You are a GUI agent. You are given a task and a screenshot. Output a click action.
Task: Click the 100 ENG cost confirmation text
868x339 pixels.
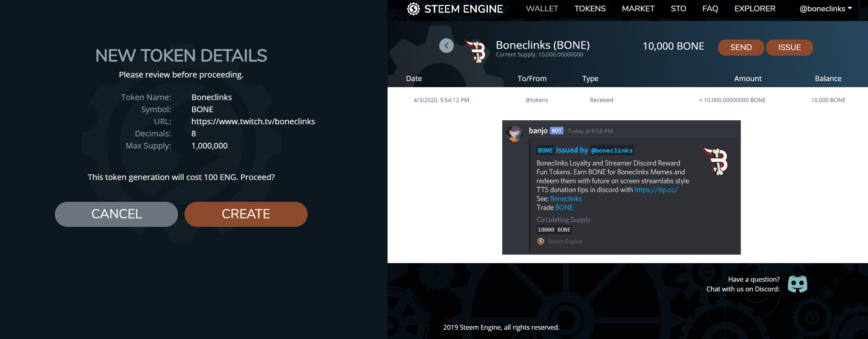(x=181, y=177)
